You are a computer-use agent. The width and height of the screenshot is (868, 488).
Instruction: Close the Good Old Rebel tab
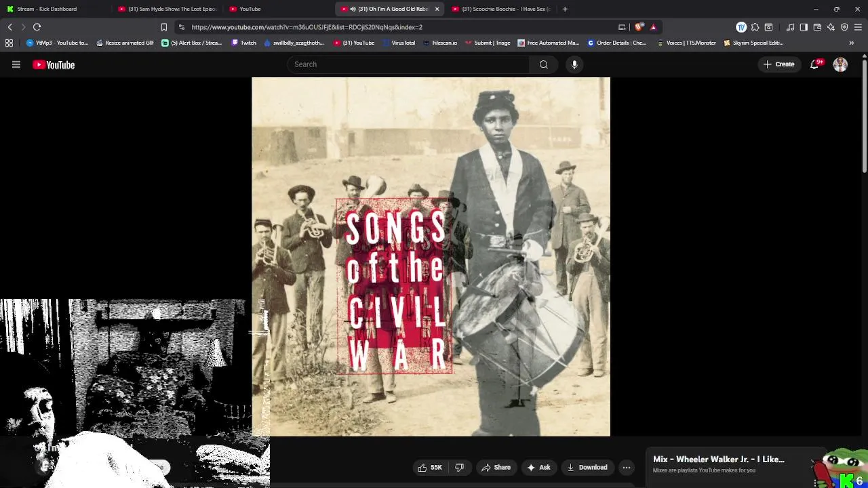coord(437,9)
